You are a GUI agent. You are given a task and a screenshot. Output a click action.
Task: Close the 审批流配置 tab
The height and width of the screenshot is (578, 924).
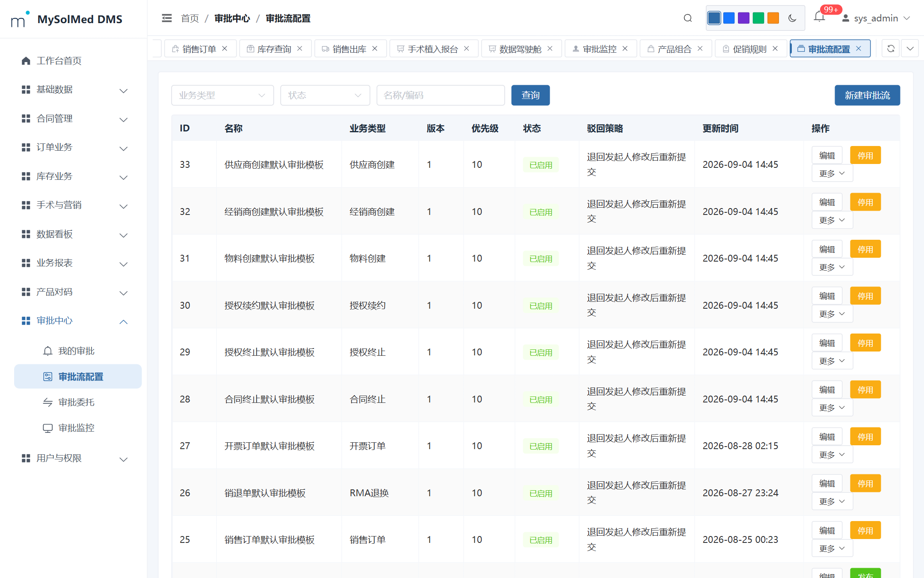point(859,49)
